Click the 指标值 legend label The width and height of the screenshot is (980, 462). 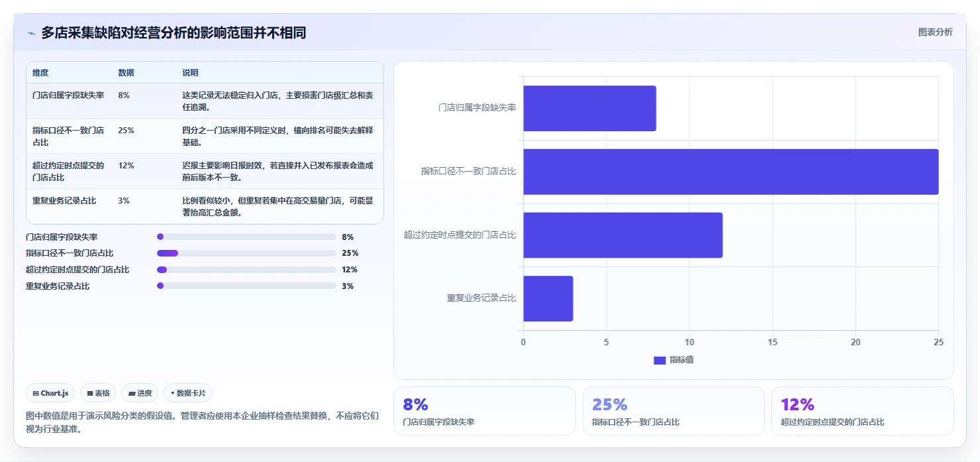point(681,360)
